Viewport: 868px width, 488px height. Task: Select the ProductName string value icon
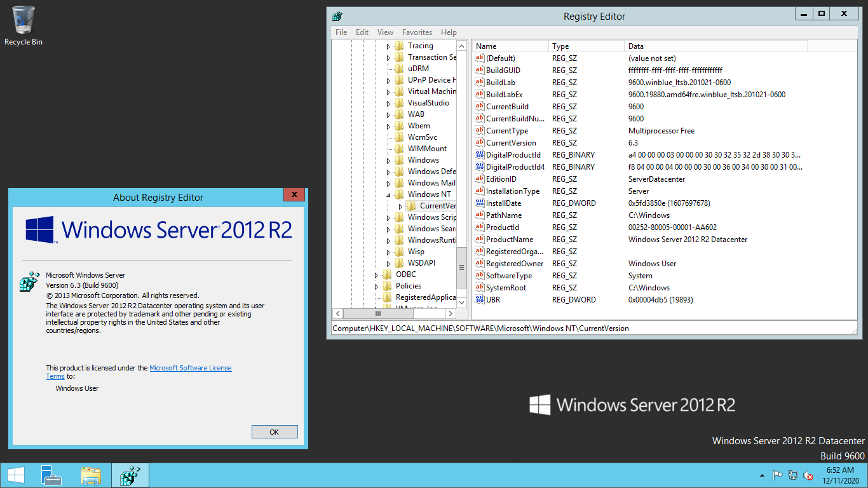coord(480,239)
